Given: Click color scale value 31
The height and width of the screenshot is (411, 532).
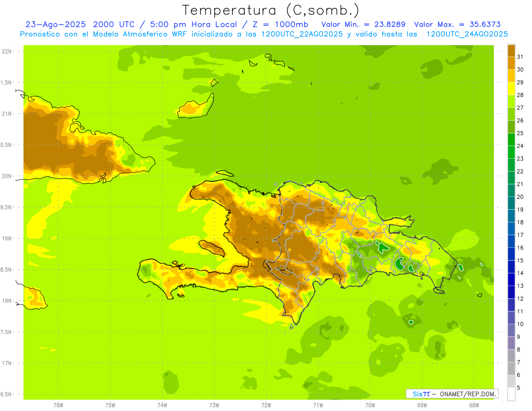Looking at the screenshot, I should pyautogui.click(x=520, y=57).
